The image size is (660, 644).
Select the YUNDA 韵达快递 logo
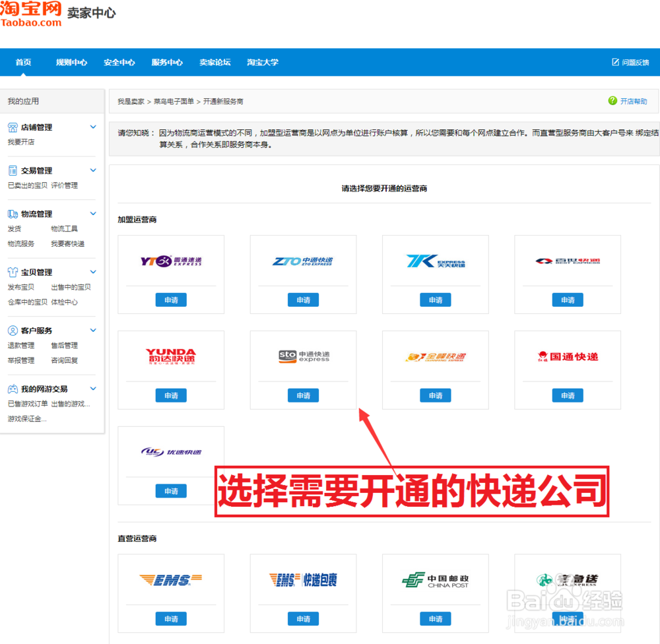171,356
